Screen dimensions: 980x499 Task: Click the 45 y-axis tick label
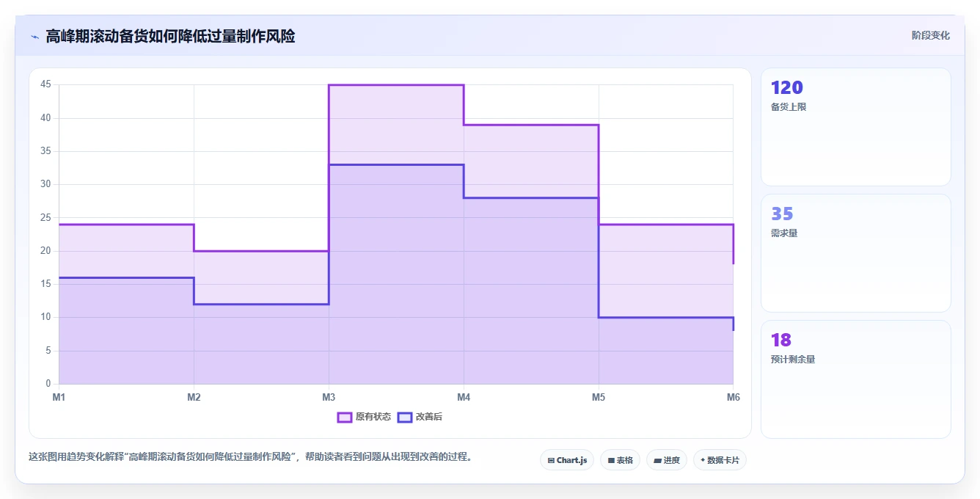pyautogui.click(x=45, y=84)
